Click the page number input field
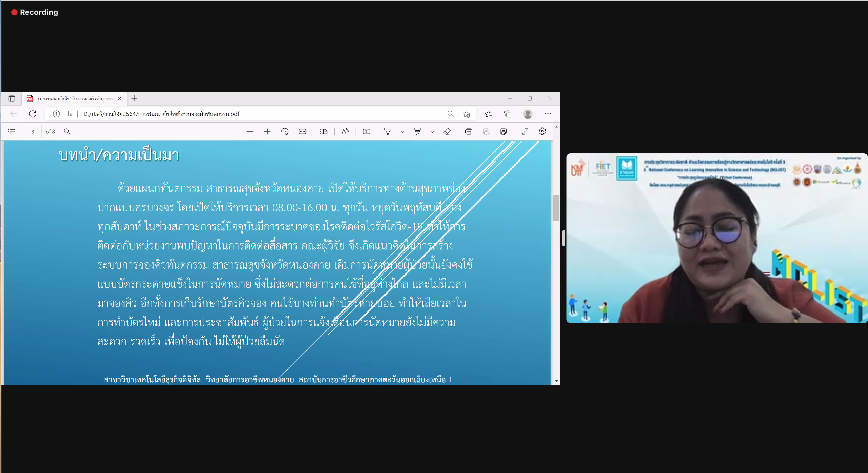Screen dimensions: 868x473 point(33,131)
